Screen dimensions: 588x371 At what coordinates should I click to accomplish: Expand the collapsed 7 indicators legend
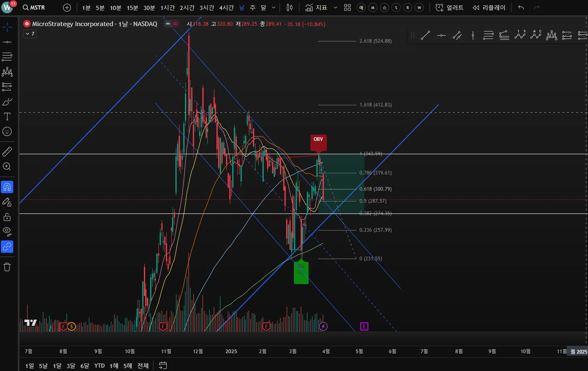coord(30,34)
